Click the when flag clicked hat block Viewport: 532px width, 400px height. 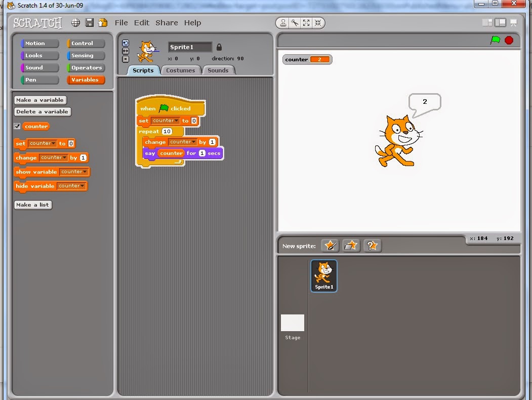coord(171,107)
